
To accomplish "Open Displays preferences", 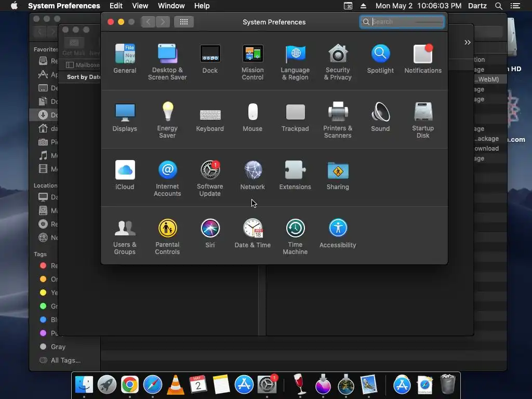I will click(x=125, y=117).
